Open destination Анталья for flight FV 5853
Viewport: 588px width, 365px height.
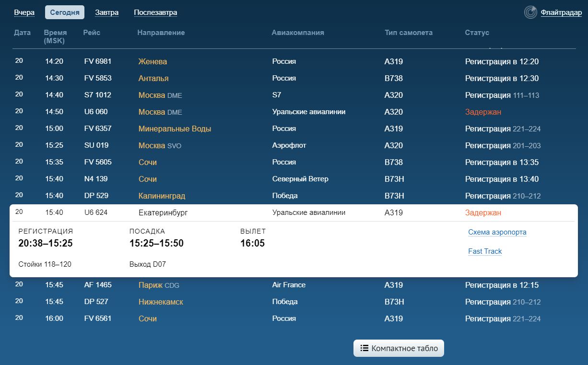pos(153,78)
